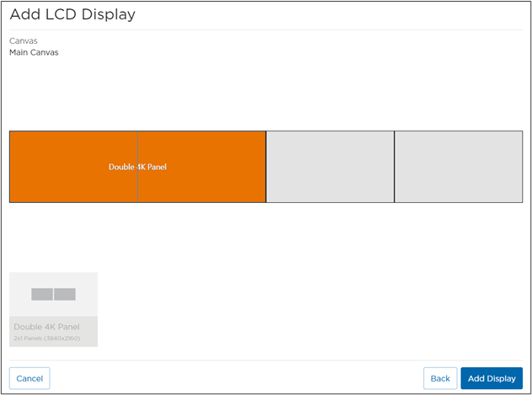Click the right rectangle of the panel icon
The height and width of the screenshot is (395, 532).
tap(65, 295)
